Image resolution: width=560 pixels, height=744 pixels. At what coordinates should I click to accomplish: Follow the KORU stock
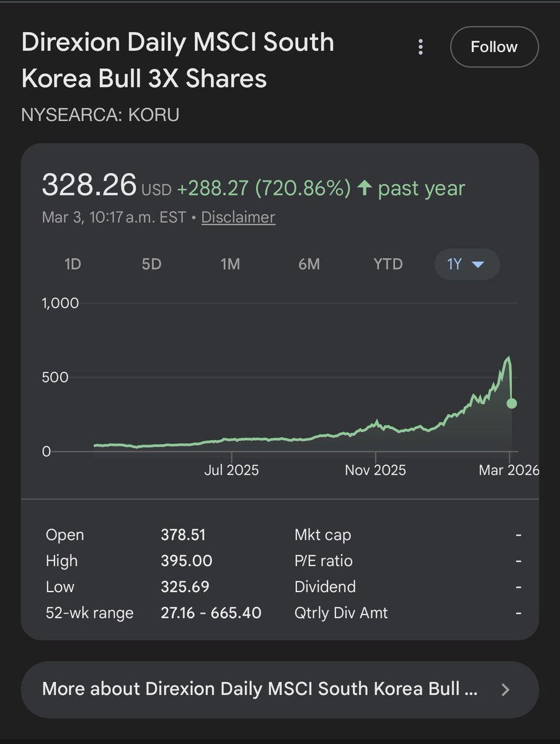pyautogui.click(x=494, y=47)
